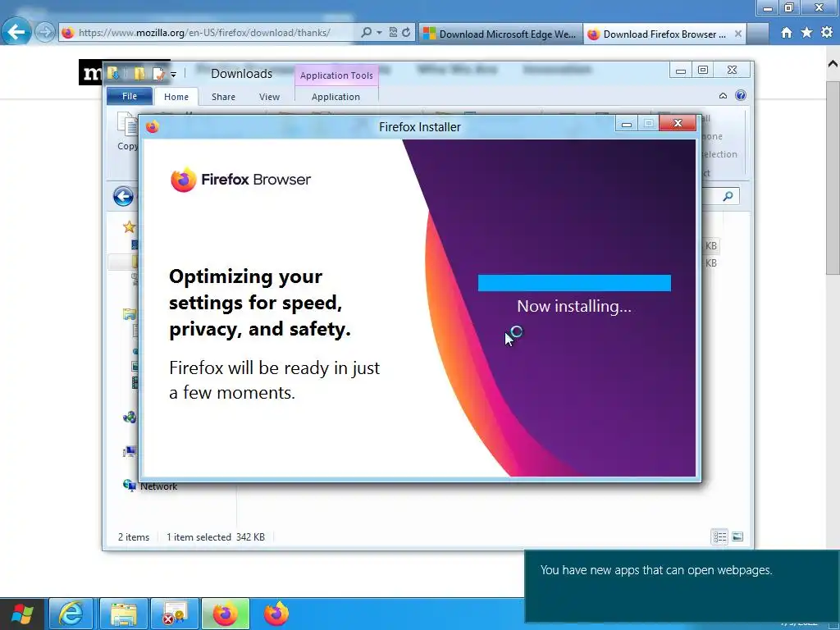Open the second Firefox icon on taskbar

[x=276, y=614]
